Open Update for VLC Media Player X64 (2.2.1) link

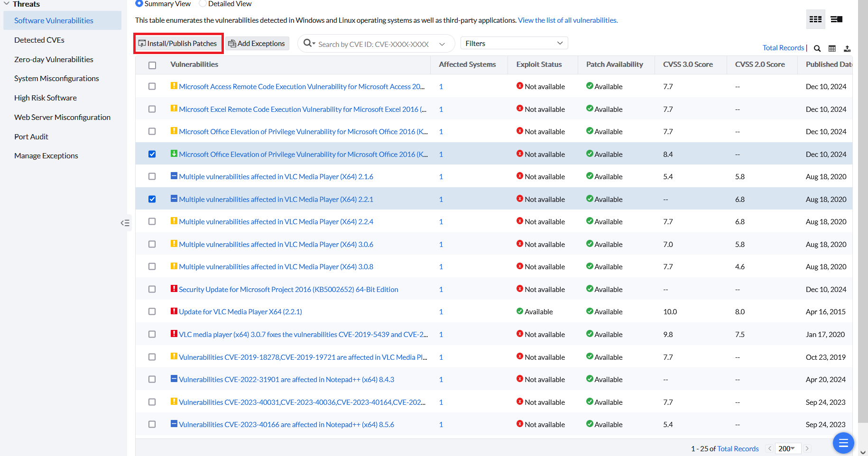coord(240,312)
